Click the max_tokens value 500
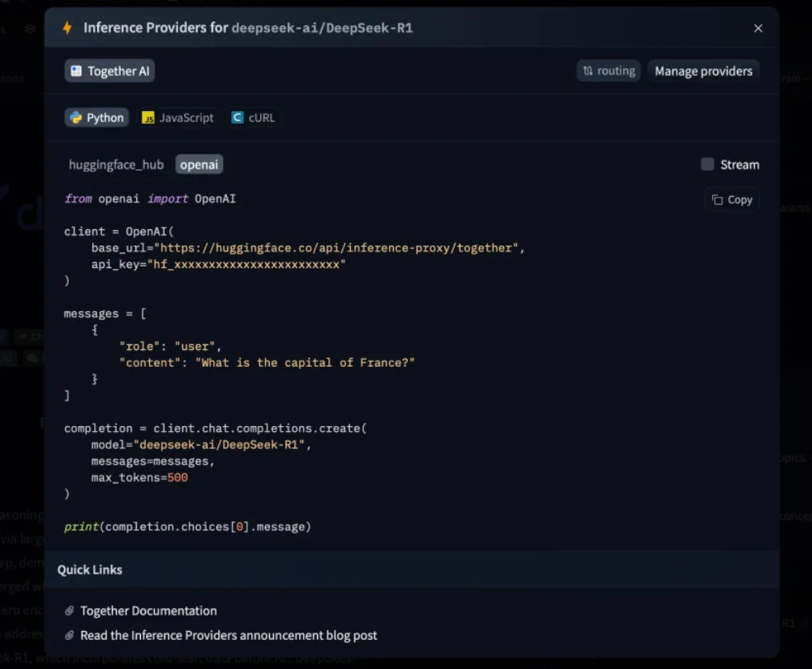The image size is (812, 669). (x=177, y=478)
